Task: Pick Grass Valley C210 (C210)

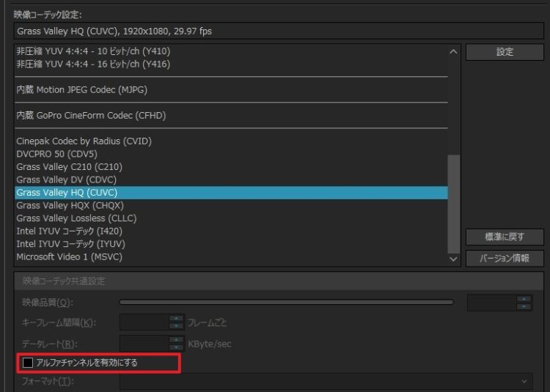Action: pos(231,167)
